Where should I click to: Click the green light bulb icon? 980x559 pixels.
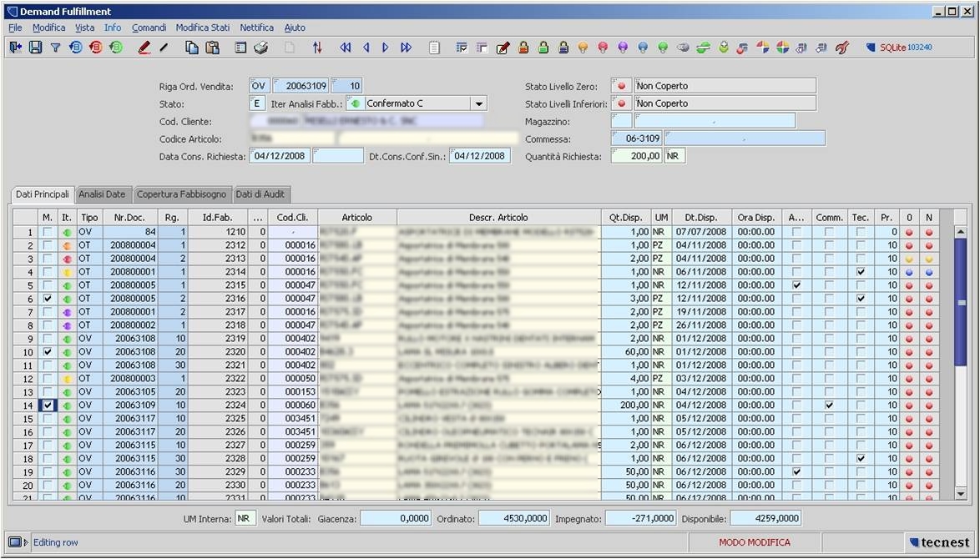(x=663, y=48)
